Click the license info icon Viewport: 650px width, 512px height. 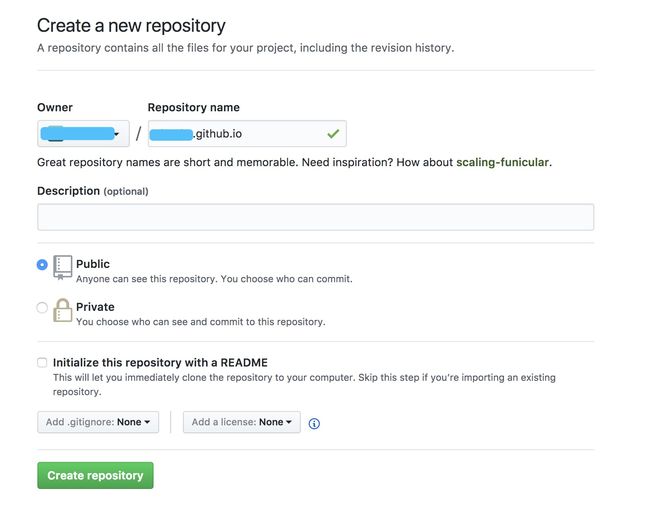pos(314,423)
